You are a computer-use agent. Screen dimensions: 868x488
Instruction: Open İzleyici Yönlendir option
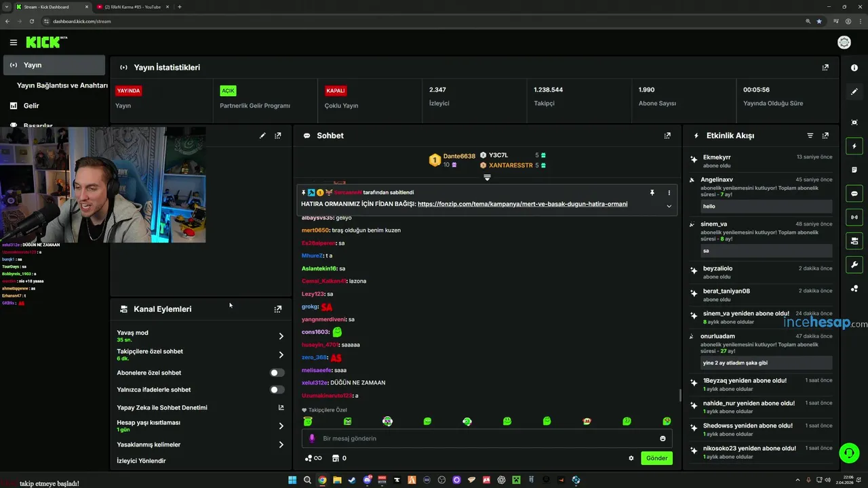141,461
